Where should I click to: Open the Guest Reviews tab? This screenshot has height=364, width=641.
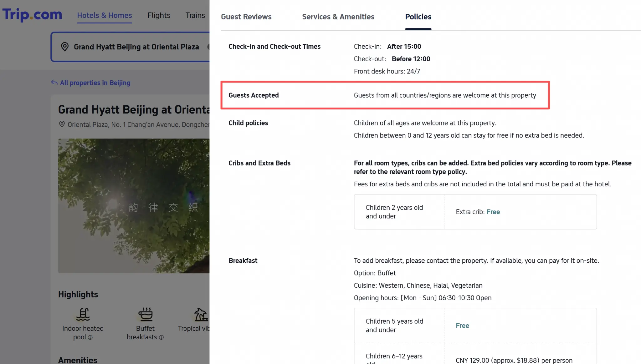[246, 17]
